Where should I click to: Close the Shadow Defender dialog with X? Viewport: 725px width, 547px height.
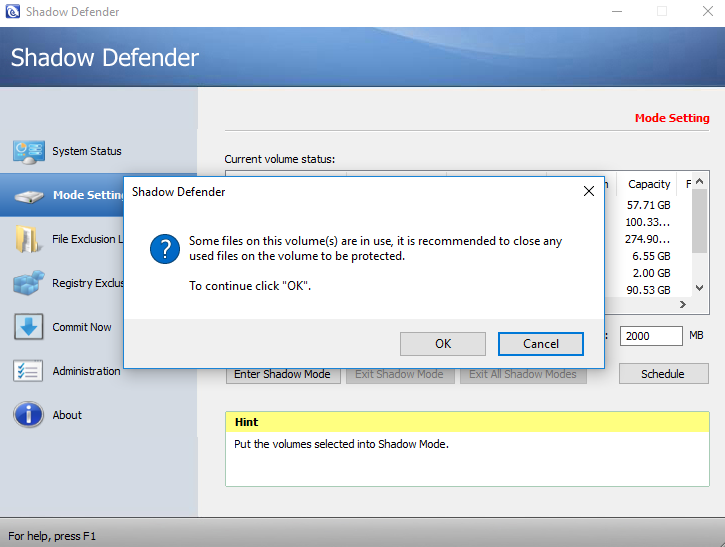coord(589,191)
